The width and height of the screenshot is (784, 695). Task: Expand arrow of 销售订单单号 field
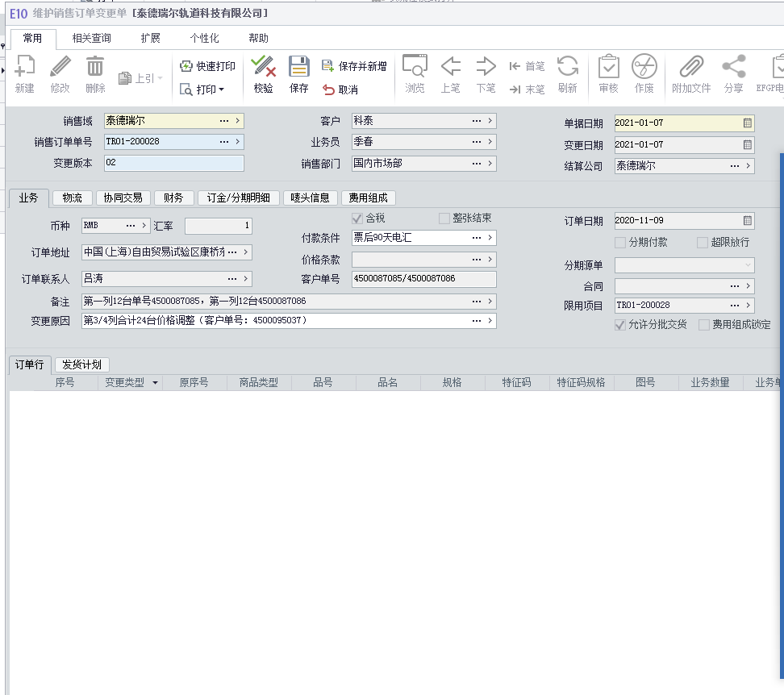point(237,142)
